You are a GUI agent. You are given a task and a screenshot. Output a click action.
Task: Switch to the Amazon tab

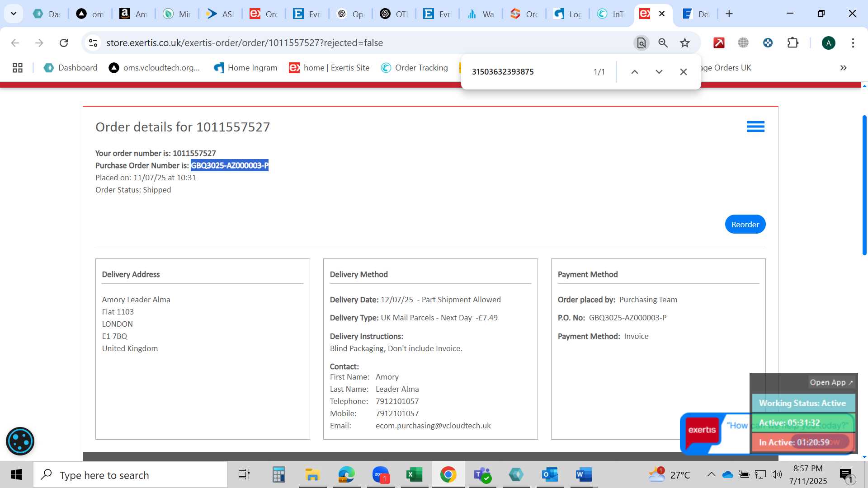click(x=134, y=14)
